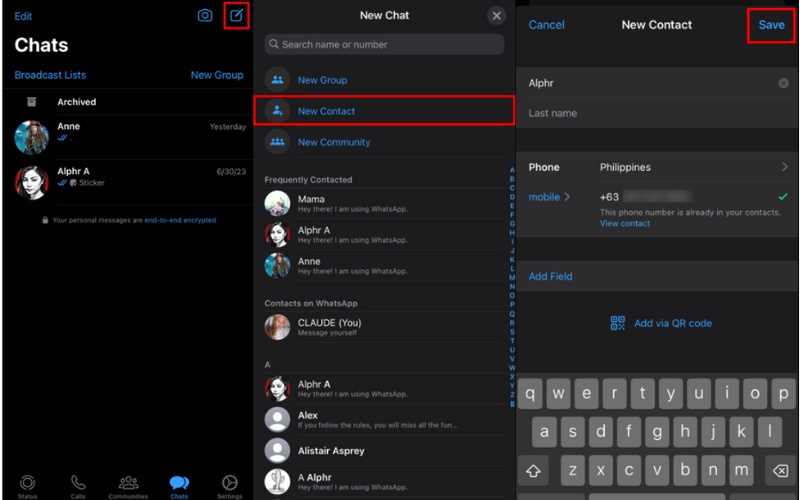This screenshot has width=800, height=500.
Task: Close the New Chat panel
Action: [x=496, y=16]
